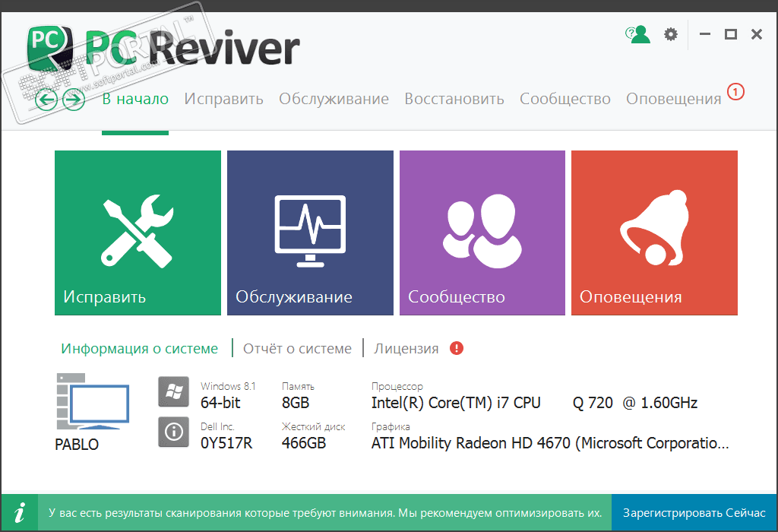Close the PC Reviver window

click(757, 34)
